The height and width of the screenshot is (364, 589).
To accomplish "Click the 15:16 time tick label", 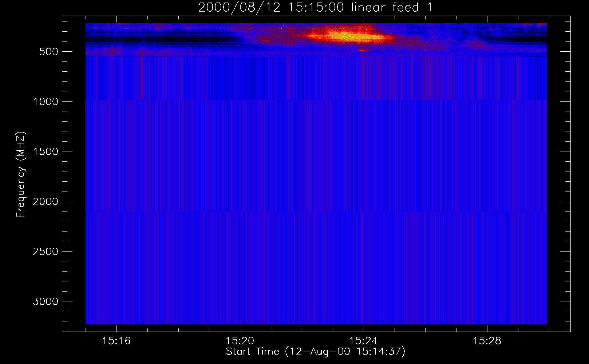I will coord(116,341).
